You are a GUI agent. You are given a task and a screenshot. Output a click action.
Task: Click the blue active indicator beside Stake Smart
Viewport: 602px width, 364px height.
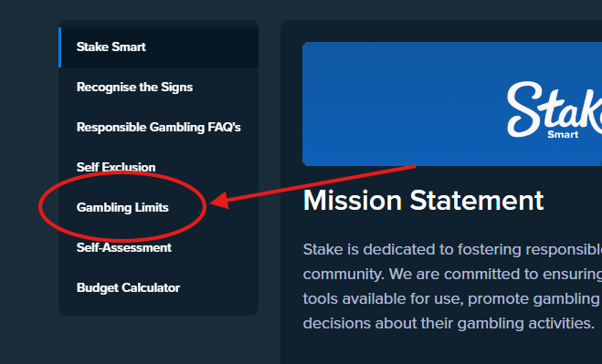(x=60, y=47)
